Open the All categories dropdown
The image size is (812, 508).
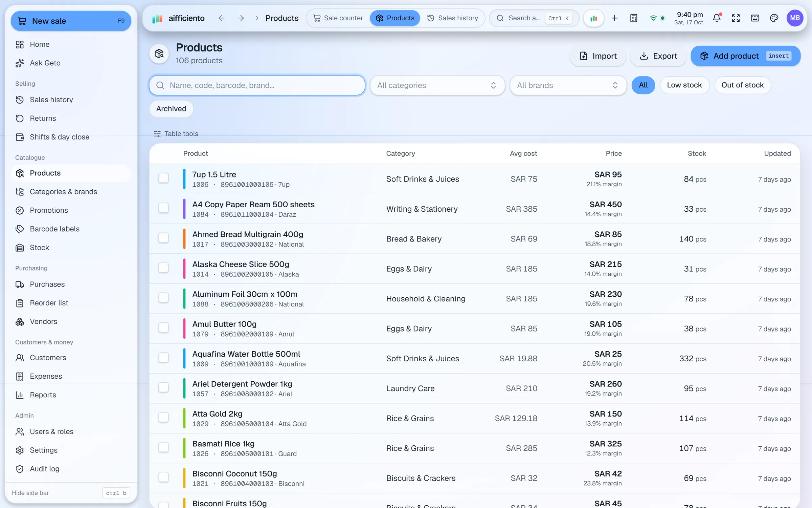click(437, 85)
